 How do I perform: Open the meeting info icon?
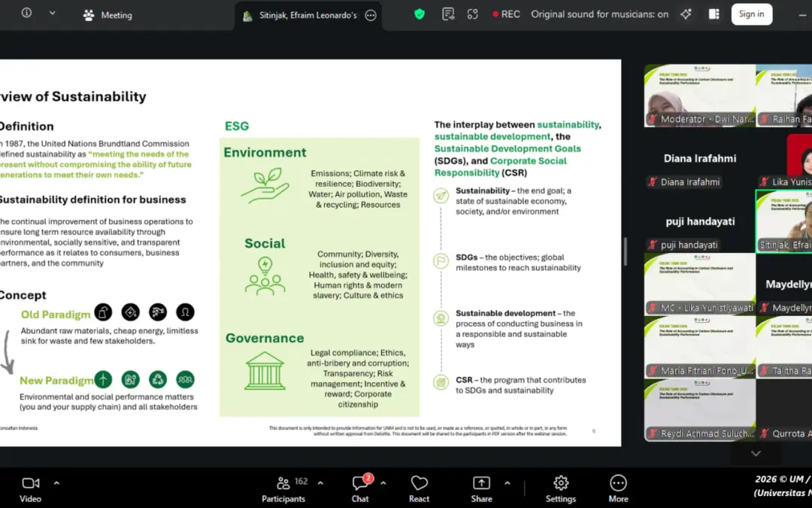26,13
